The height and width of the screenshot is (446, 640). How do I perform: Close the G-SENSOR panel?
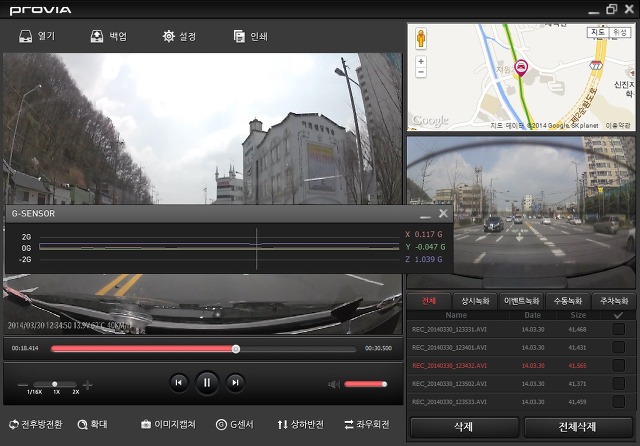coord(443,213)
